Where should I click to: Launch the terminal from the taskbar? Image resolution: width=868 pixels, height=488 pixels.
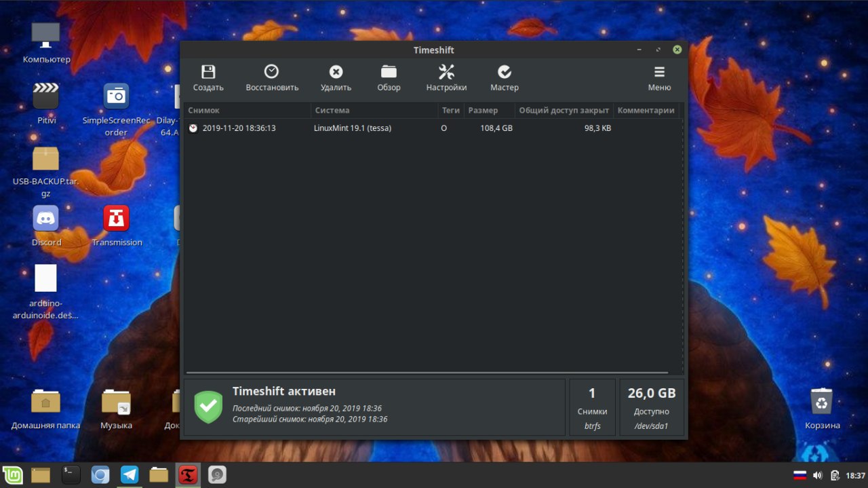[71, 475]
